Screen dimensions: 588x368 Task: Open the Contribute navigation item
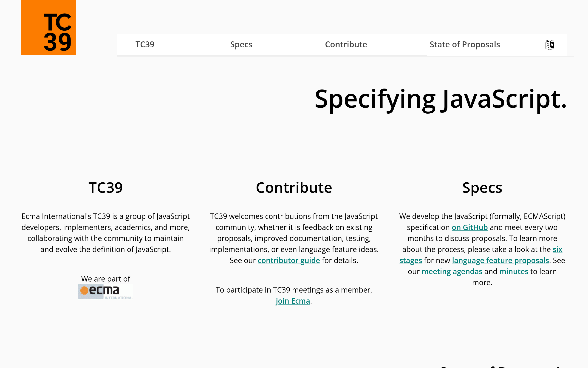346,45
